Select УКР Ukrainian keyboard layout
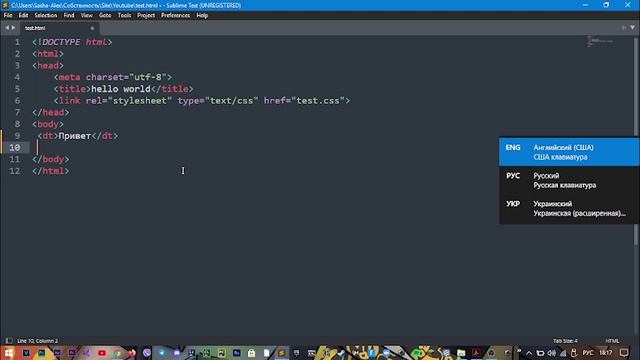Viewport: 640px width, 360px height. coord(569,209)
